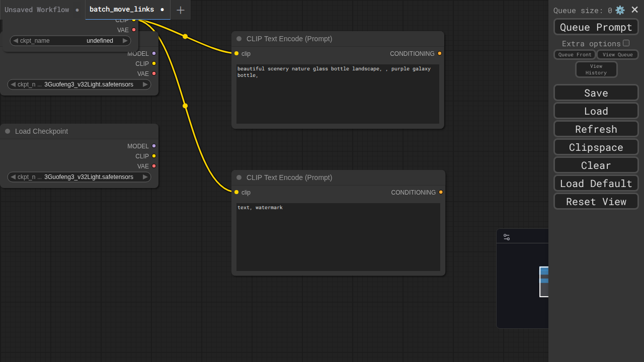Collapse the watermark CLIP Text Encode node via its title dot
The image size is (644, 362).
tap(239, 177)
